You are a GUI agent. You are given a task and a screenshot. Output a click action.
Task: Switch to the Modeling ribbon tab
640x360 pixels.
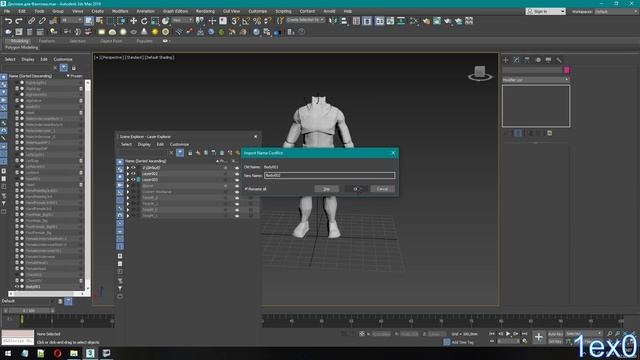tap(19, 41)
